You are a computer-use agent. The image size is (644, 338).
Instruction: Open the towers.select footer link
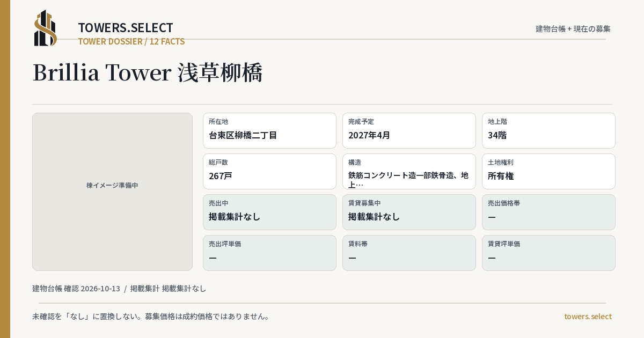588,317
